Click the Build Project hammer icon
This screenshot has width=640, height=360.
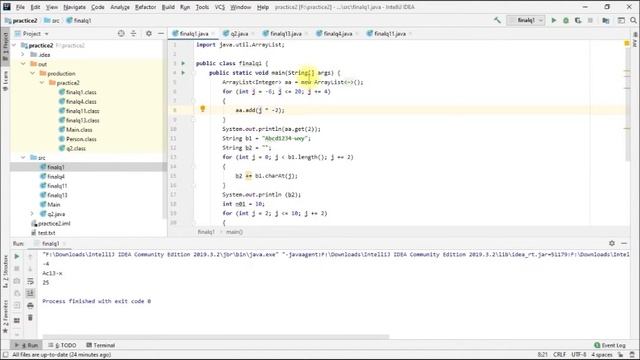pyautogui.click(x=497, y=20)
